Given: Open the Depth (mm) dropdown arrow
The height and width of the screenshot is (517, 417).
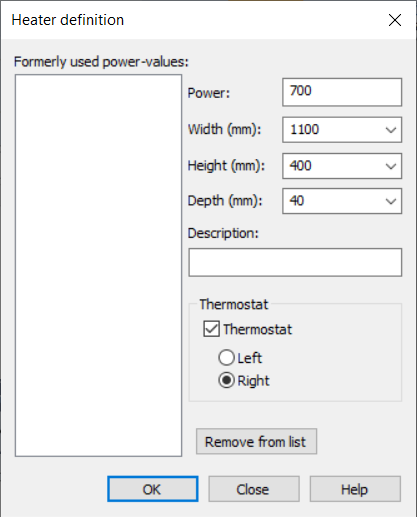Looking at the screenshot, I should pyautogui.click(x=391, y=201).
